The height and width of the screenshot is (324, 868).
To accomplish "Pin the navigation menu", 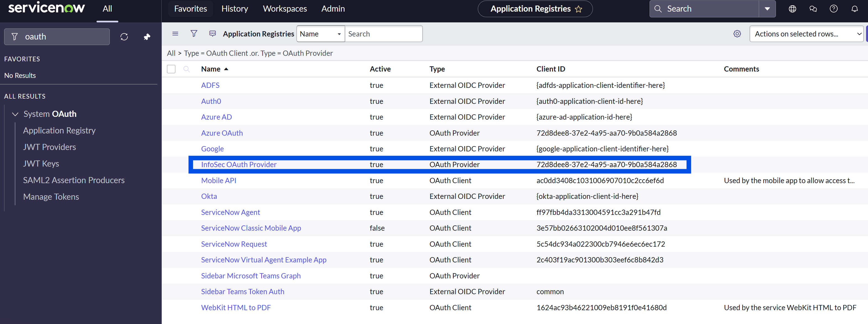I will coord(147,37).
